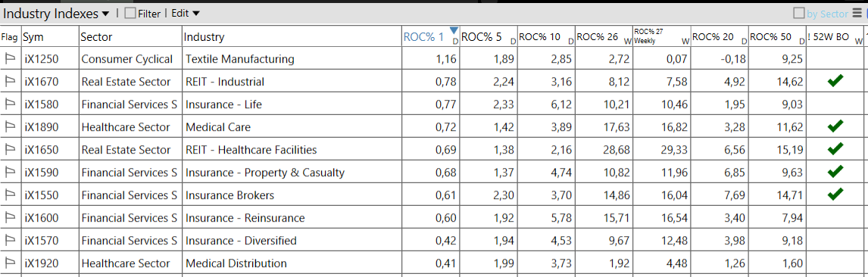Flag the Insurance Brokers row
This screenshot has height=277, width=868.
(10, 195)
